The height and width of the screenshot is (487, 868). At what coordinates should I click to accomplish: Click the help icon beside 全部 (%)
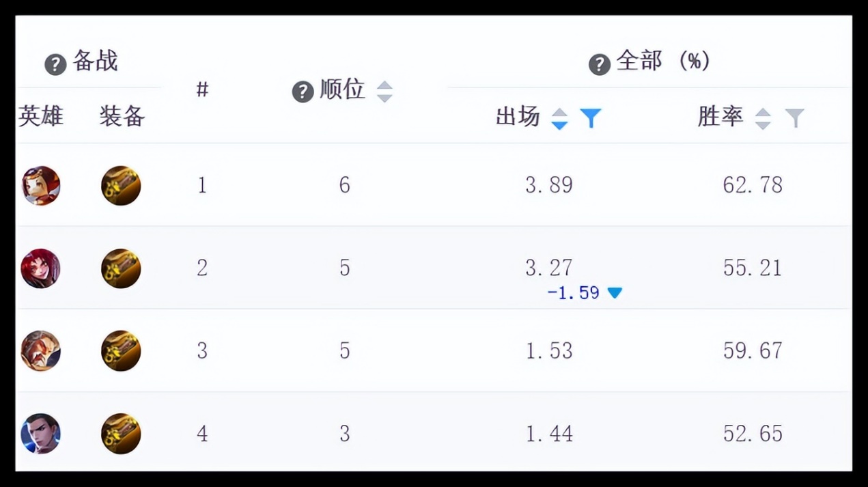(x=600, y=65)
